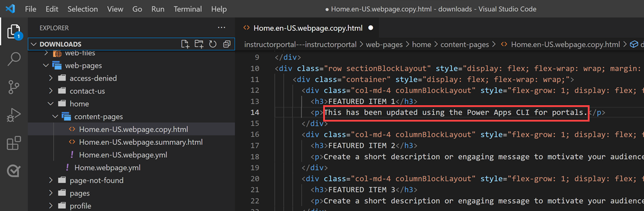The image size is (644, 211).
Task: Open the Go menu
Action: 137,9
